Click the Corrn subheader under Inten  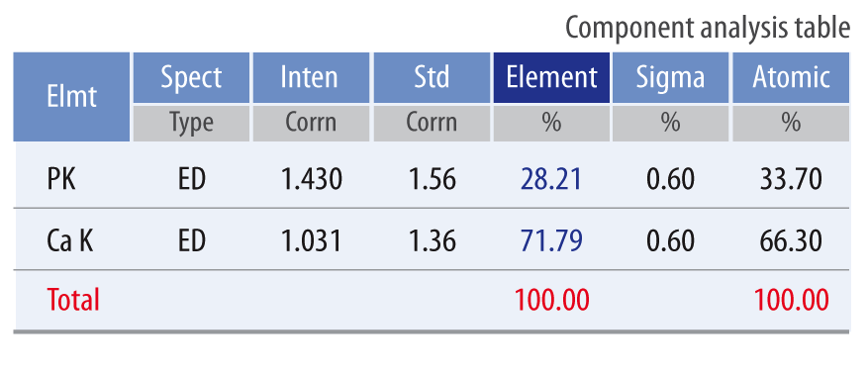[x=311, y=124]
